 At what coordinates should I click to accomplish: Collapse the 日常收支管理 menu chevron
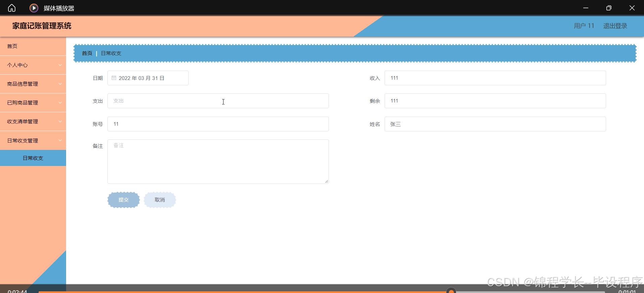click(x=60, y=140)
